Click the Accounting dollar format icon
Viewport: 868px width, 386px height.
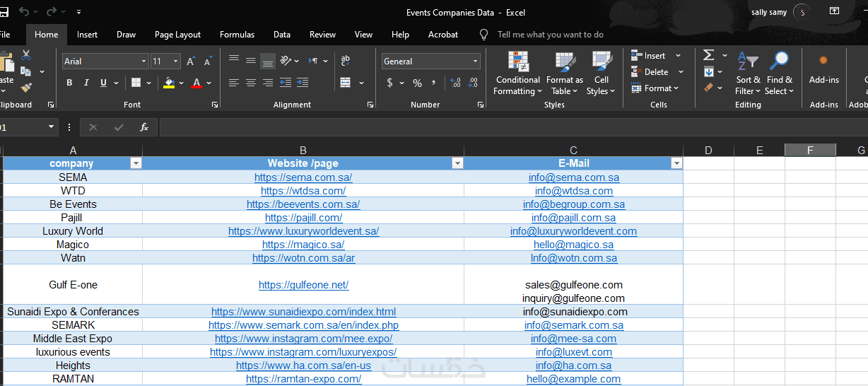click(x=390, y=83)
